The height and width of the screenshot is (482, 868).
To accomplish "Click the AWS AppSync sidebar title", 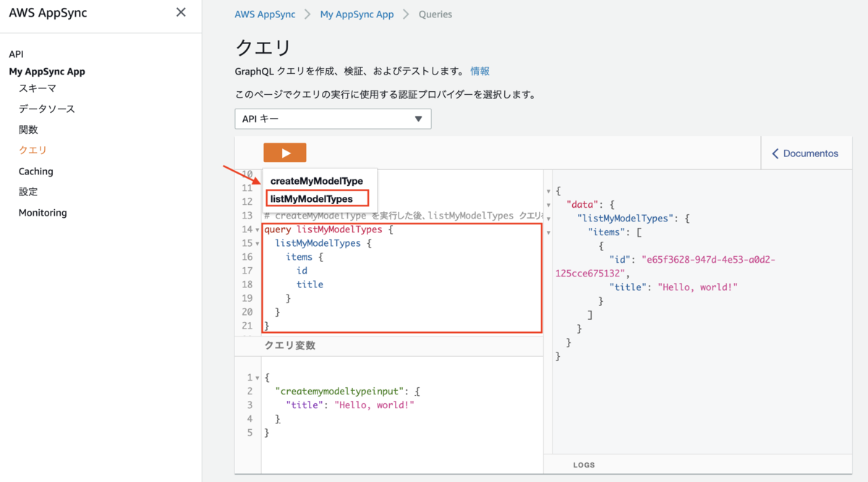I will (48, 13).
